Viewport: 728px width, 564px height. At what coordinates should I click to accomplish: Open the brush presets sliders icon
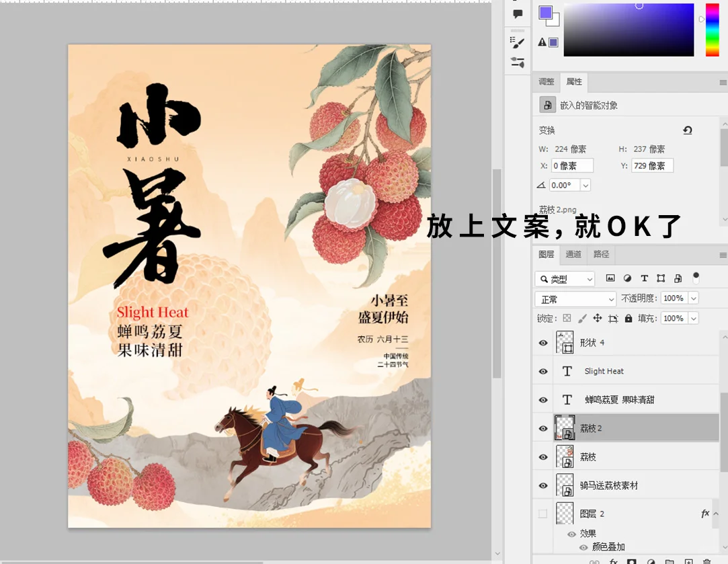517,62
